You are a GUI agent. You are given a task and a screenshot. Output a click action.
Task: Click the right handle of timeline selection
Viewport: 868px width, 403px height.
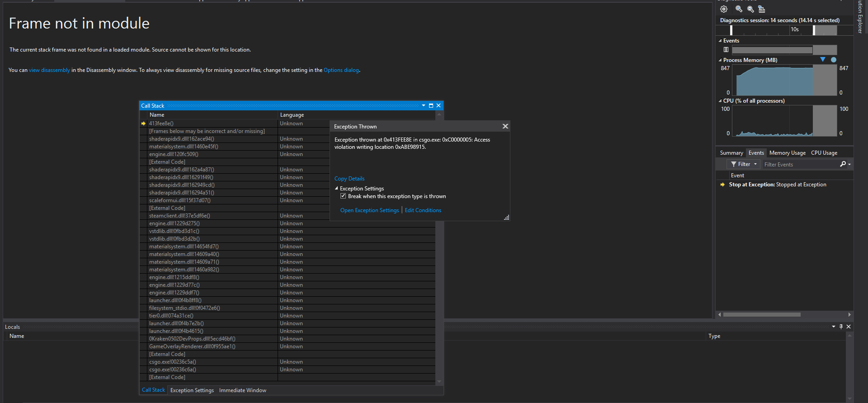[814, 30]
